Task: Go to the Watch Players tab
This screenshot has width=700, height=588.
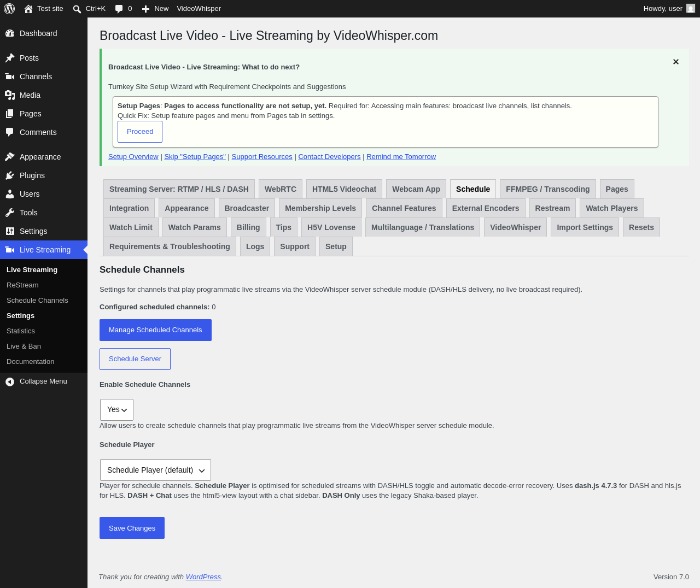Action: [x=612, y=208]
